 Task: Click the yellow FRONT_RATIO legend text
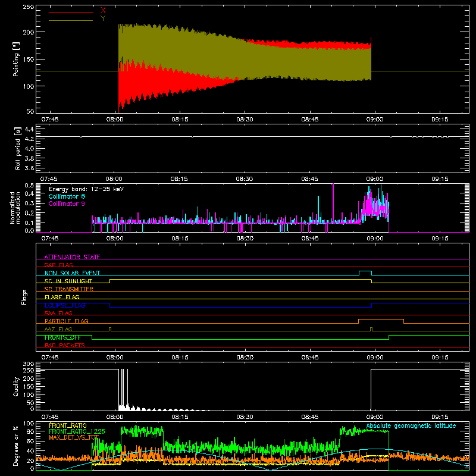(68, 425)
